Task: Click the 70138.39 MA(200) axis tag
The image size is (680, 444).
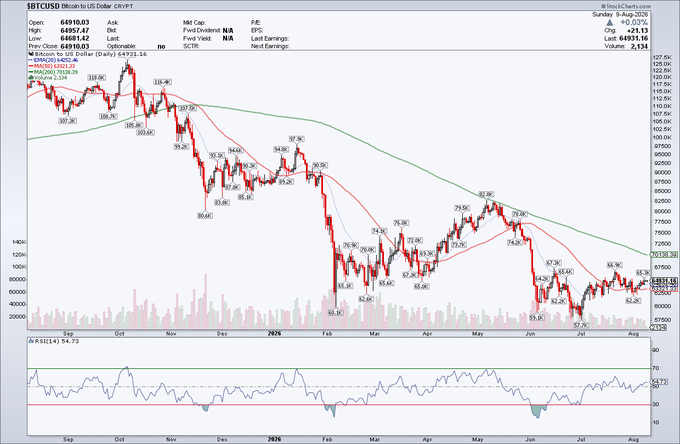Action: (664, 255)
